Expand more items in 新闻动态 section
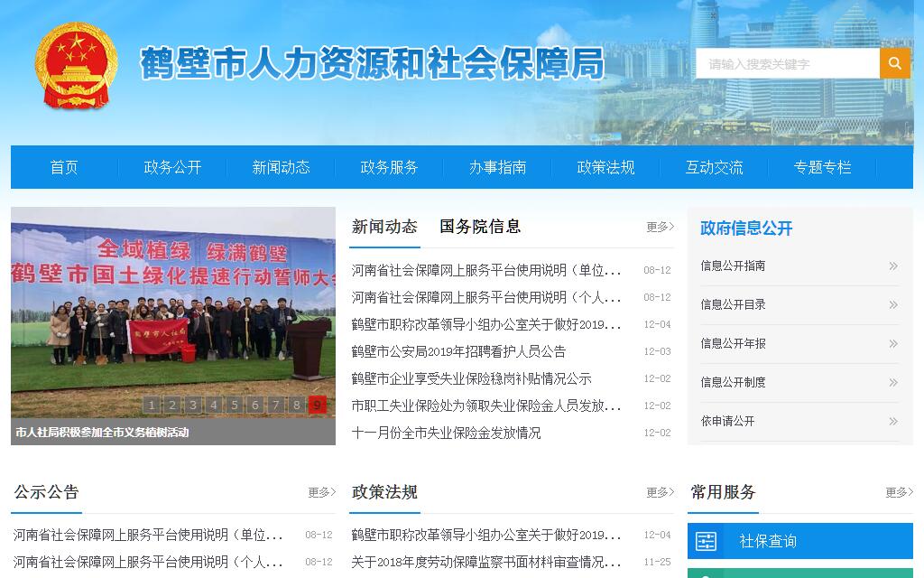Image resolution: width=924 pixels, height=578 pixels. click(660, 227)
